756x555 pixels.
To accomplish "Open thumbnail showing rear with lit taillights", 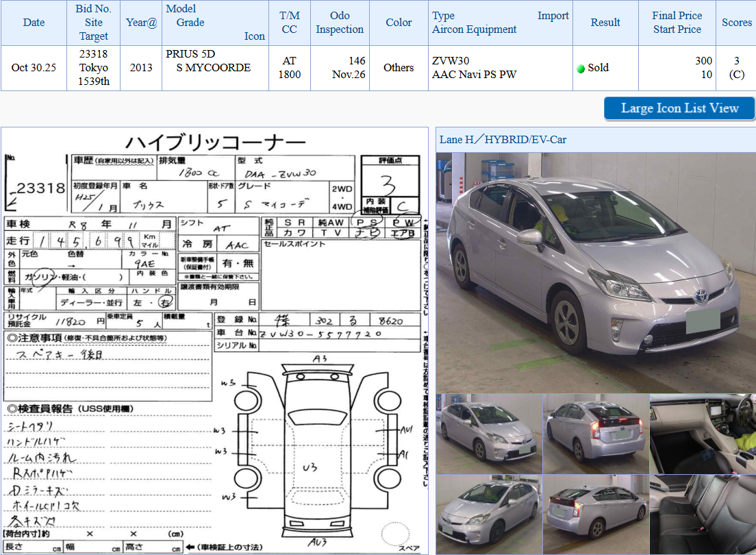I will tap(596, 434).
